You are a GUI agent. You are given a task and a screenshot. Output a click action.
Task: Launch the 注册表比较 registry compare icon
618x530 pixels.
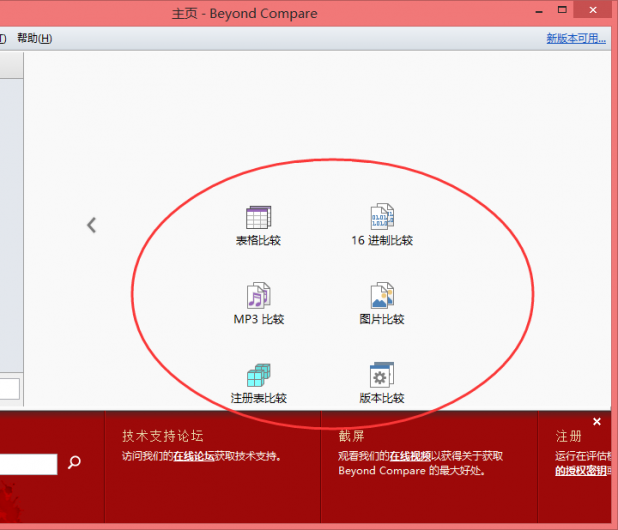tap(259, 383)
